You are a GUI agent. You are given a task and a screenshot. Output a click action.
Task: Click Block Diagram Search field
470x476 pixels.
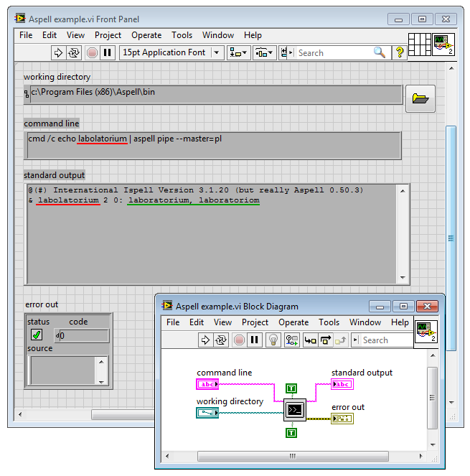click(x=387, y=340)
